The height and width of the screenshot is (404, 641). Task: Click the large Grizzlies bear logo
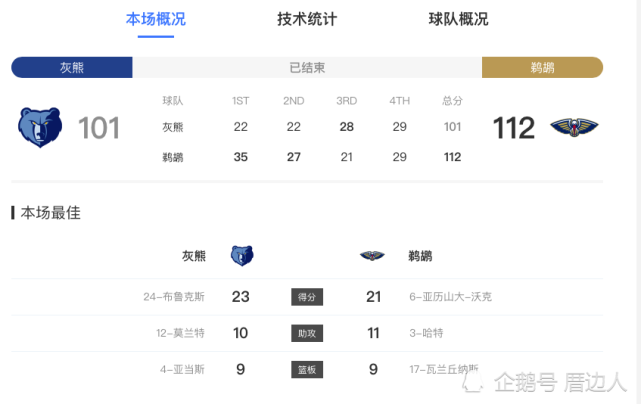click(40, 127)
